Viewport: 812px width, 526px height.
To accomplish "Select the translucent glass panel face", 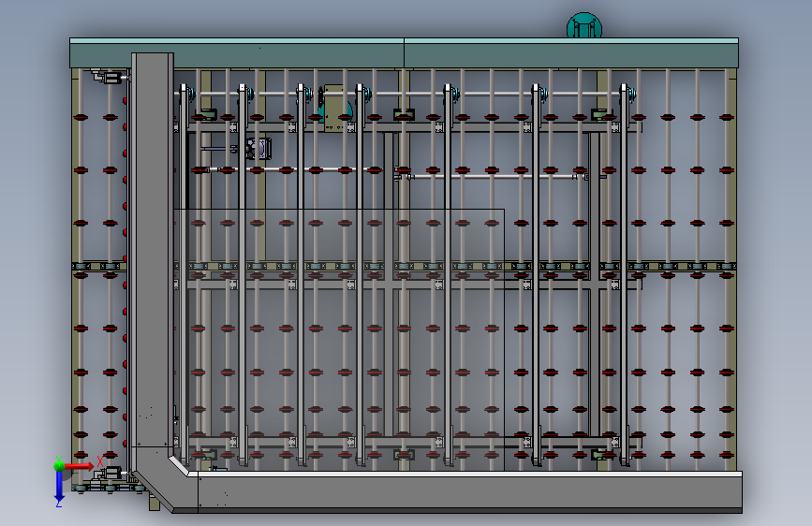I will (339, 339).
